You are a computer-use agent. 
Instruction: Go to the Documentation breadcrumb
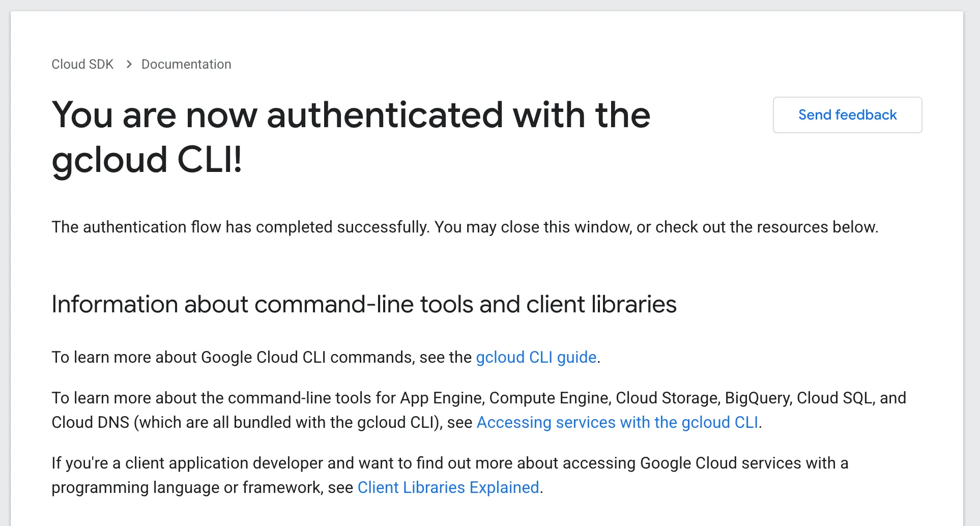coord(186,64)
